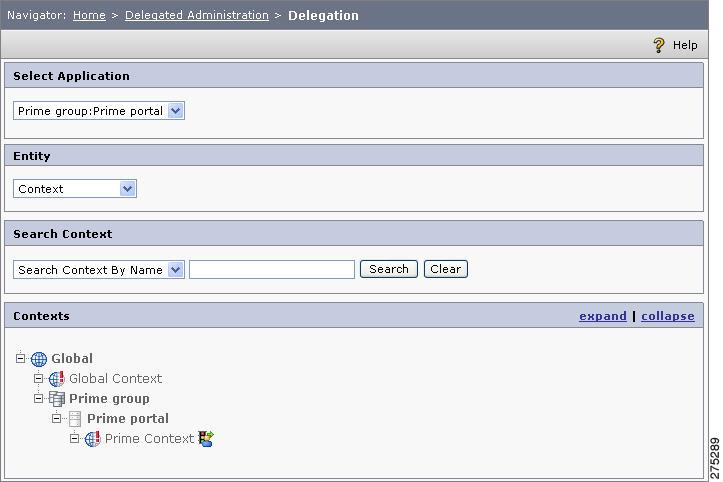This screenshot has width=723, height=482.
Task: Click the search context text field
Action: [272, 269]
